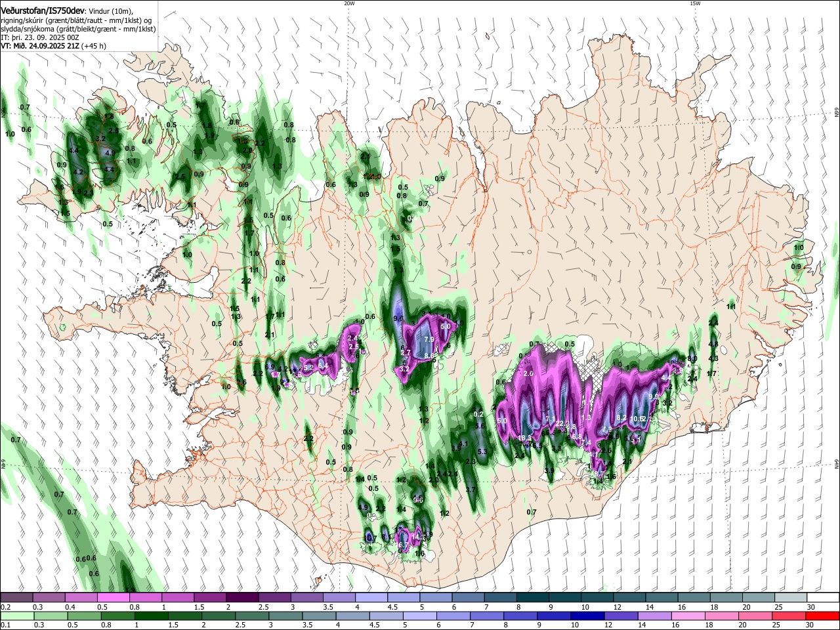The image size is (840, 630).
Task: Click the '4.2' value in the Westfjords area
Action: pos(79,173)
